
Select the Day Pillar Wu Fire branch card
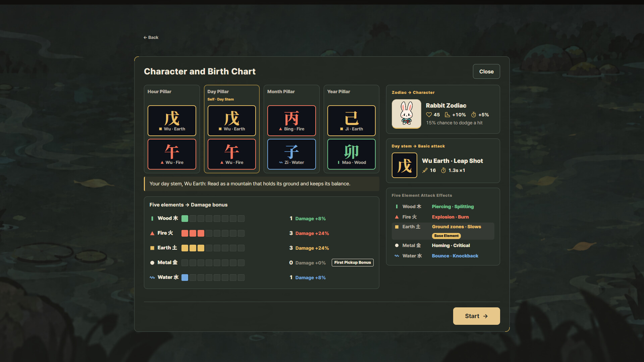coord(232,154)
